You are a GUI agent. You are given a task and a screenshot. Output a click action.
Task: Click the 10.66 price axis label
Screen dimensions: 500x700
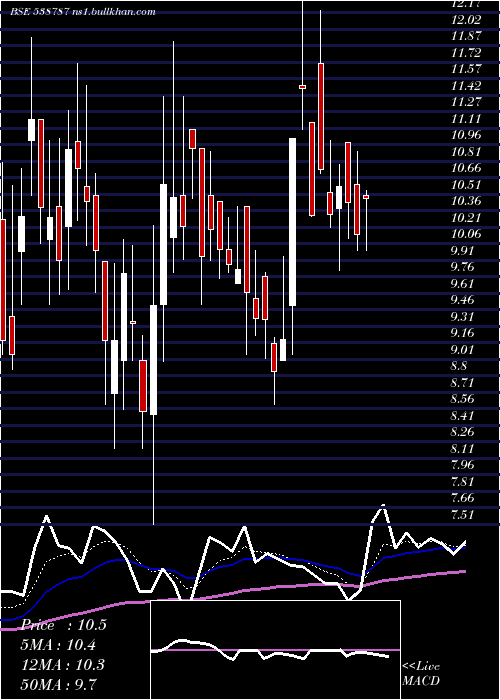(466, 168)
